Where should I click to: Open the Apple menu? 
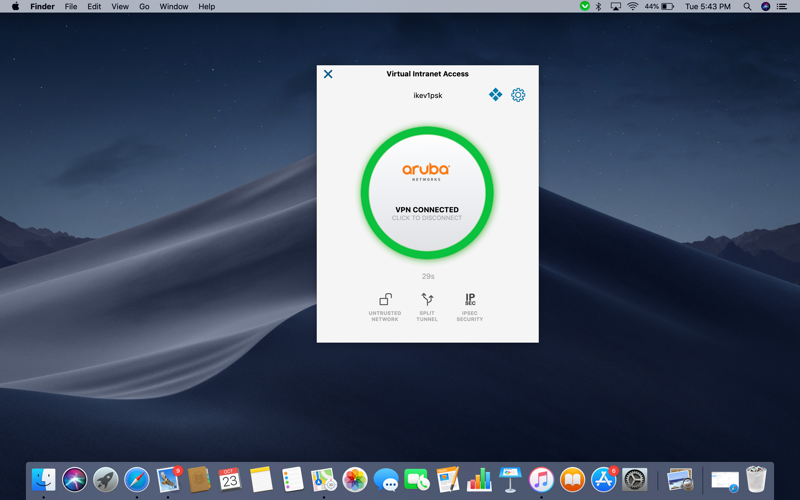[x=15, y=6]
